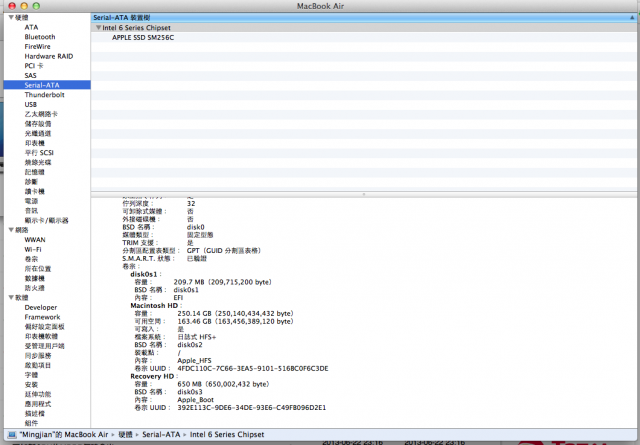Open the 印表機 (Printers) hardware entry
Viewport: 640px width, 445px height.
[x=34, y=143]
